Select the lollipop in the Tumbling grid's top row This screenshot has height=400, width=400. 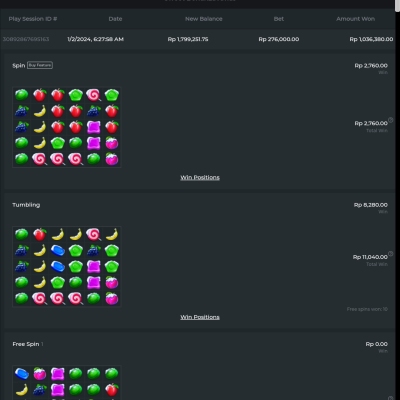point(93,234)
